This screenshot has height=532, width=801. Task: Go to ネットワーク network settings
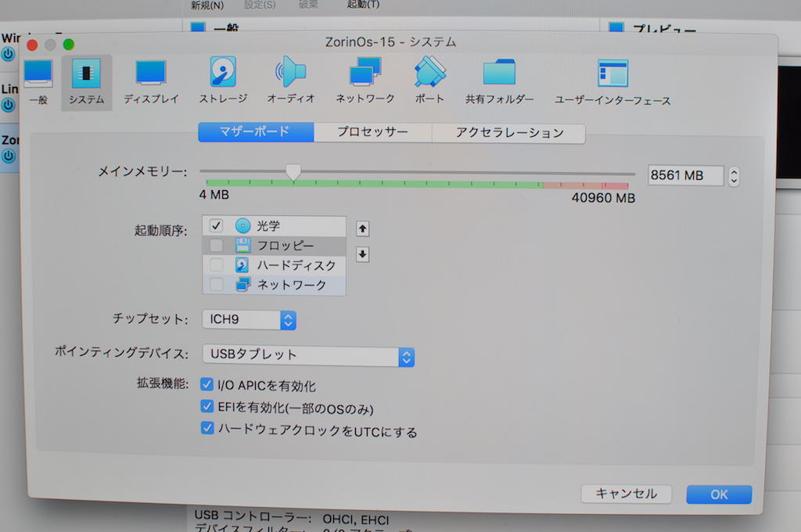pos(365,81)
